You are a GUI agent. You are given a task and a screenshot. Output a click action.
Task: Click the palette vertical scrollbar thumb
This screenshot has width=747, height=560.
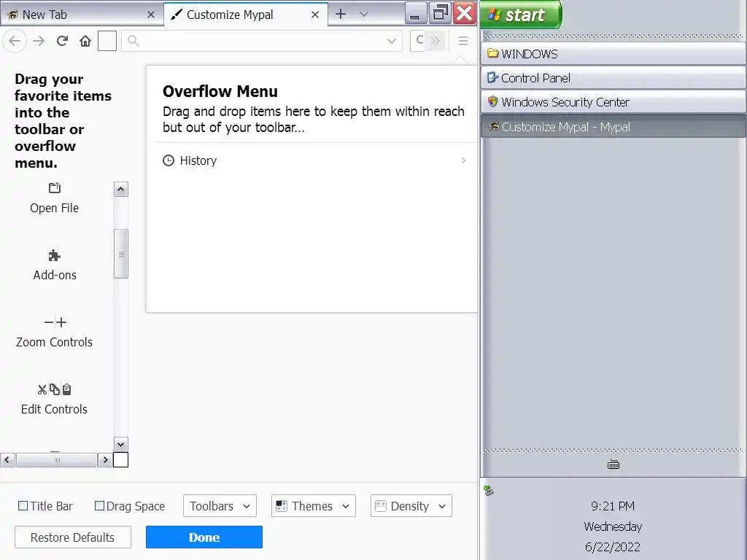[x=121, y=254]
